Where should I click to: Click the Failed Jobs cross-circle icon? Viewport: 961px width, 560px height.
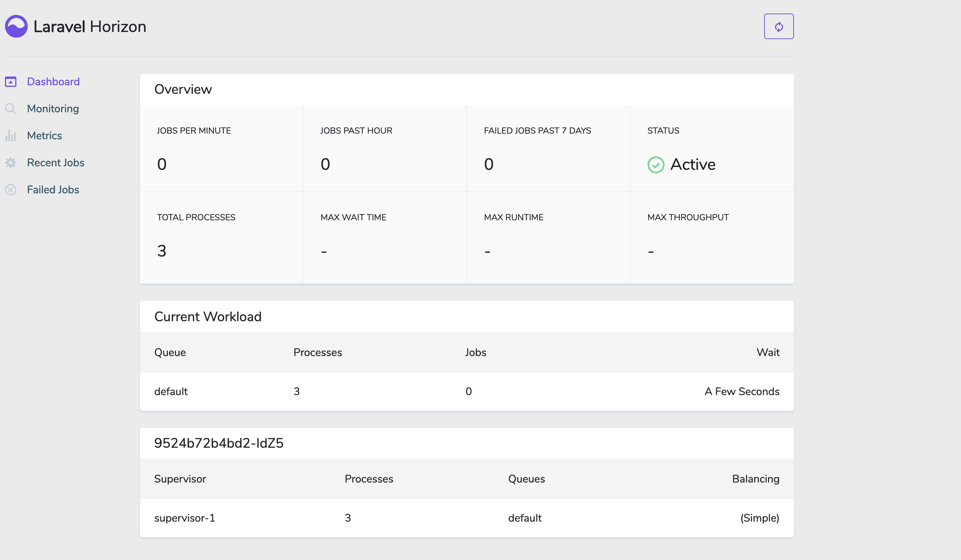(11, 190)
